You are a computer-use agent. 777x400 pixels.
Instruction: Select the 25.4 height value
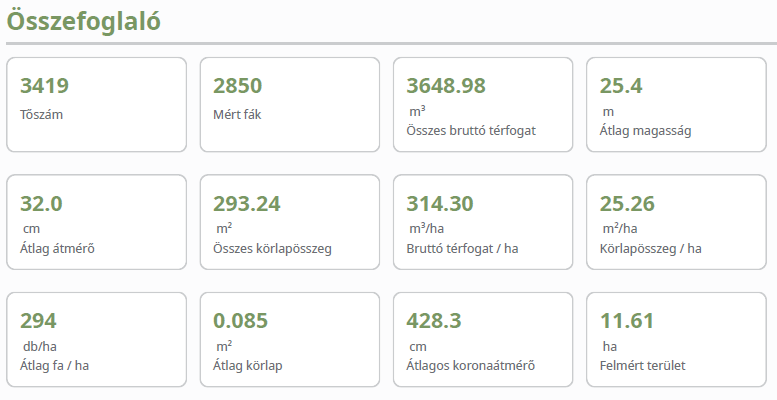(621, 86)
